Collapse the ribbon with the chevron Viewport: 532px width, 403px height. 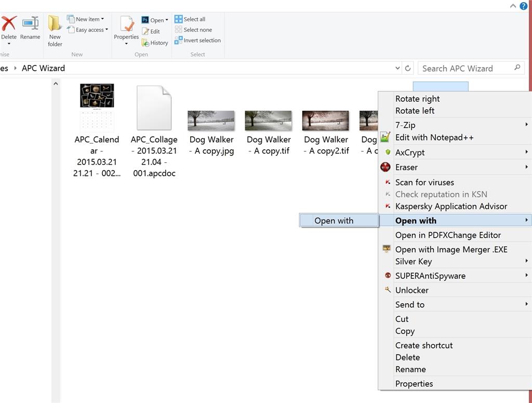click(513, 6)
